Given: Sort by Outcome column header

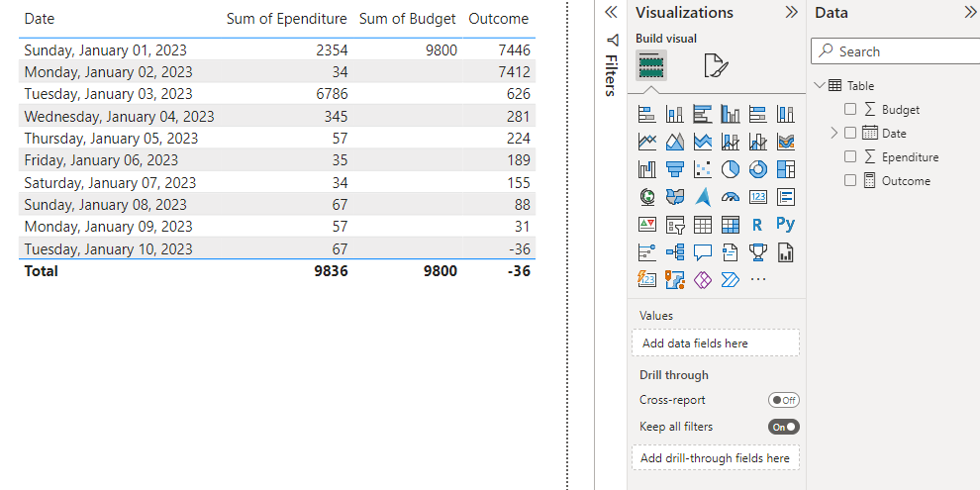Looking at the screenshot, I should point(498,19).
